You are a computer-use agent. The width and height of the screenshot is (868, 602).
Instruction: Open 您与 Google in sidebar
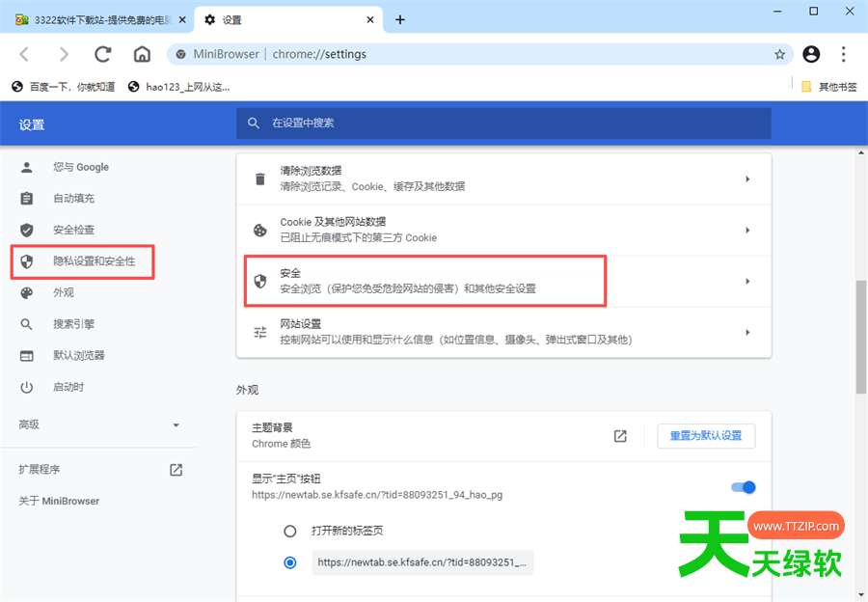point(81,167)
